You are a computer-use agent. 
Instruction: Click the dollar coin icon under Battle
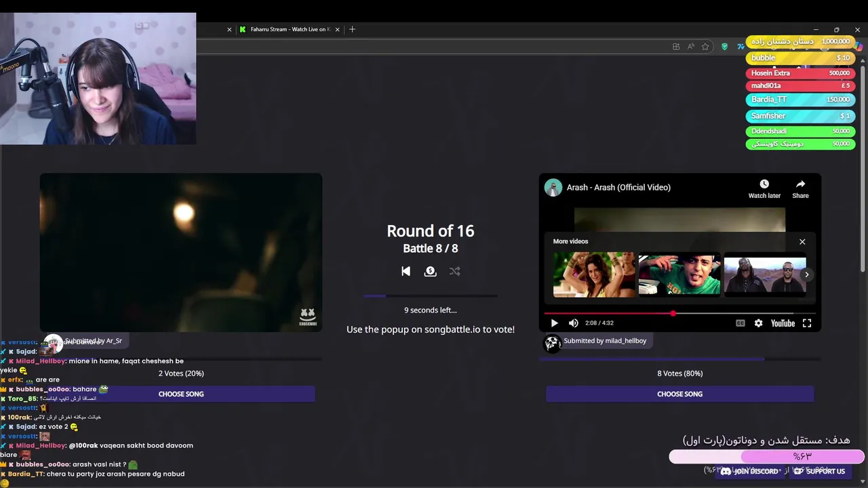pos(430,271)
